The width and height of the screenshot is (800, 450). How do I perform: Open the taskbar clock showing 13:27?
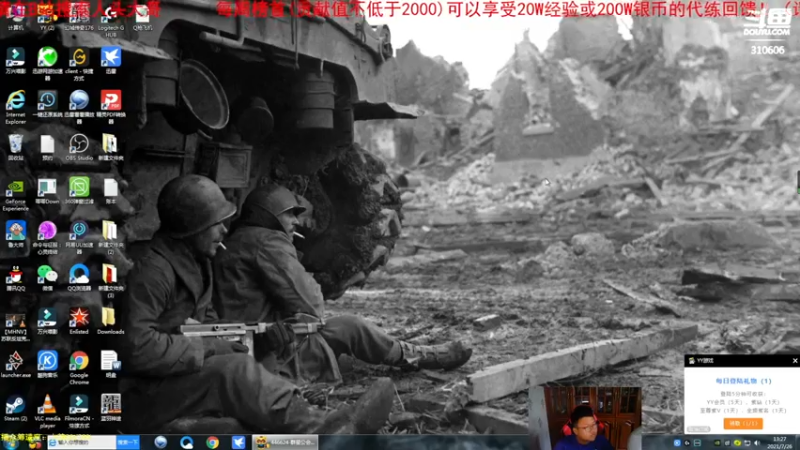[780, 442]
